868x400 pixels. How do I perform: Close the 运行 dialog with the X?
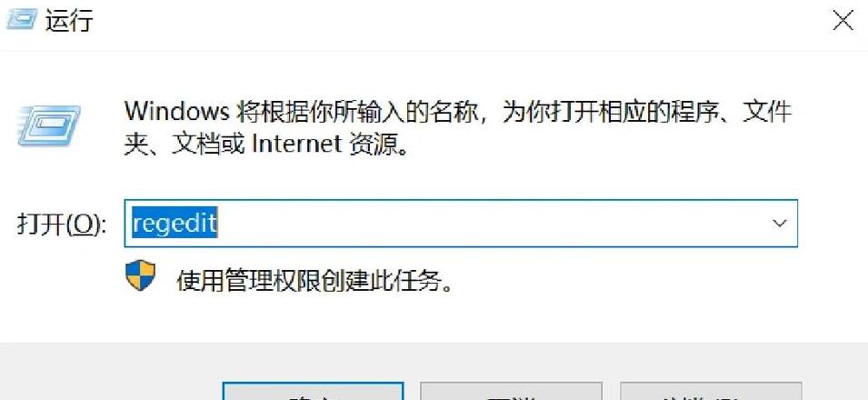point(843,21)
